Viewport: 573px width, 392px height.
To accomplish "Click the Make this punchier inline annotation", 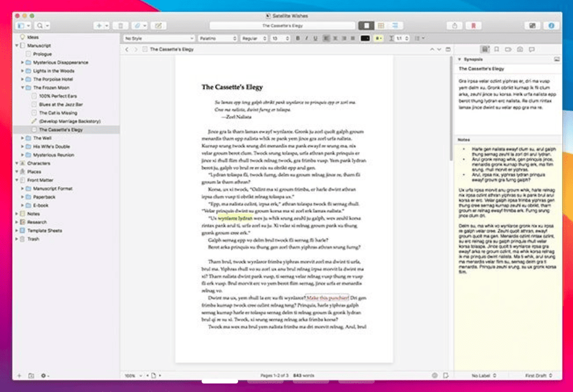I will [x=327, y=298].
